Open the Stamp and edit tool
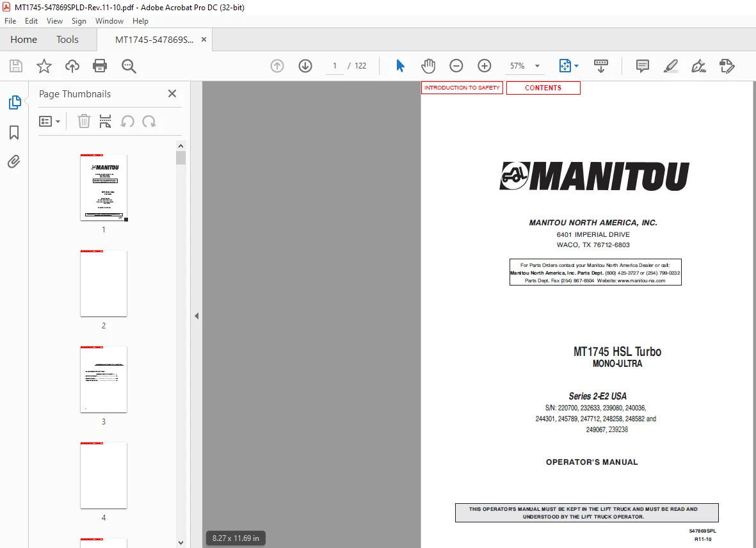The height and width of the screenshot is (548, 756). [x=727, y=66]
